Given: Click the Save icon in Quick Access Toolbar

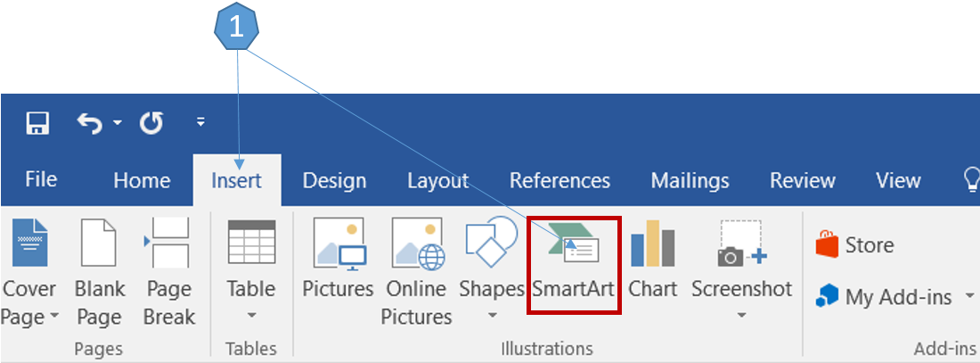Looking at the screenshot, I should pyautogui.click(x=37, y=122).
